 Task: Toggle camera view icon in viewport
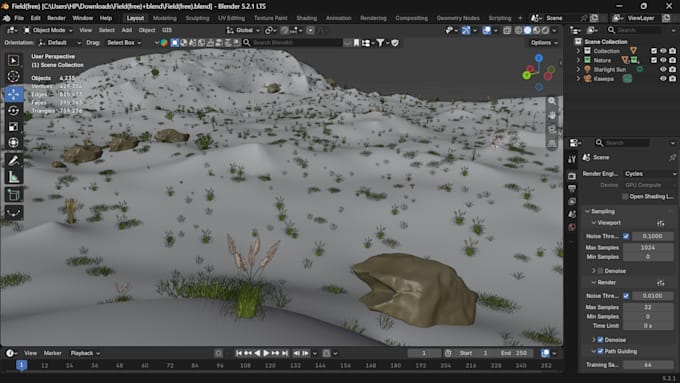coord(552,129)
